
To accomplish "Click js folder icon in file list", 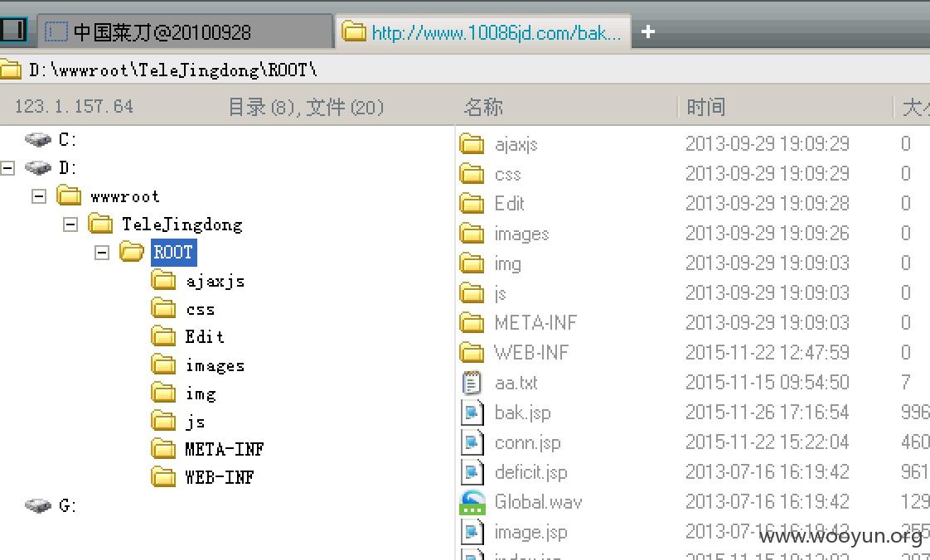I will tap(472, 292).
